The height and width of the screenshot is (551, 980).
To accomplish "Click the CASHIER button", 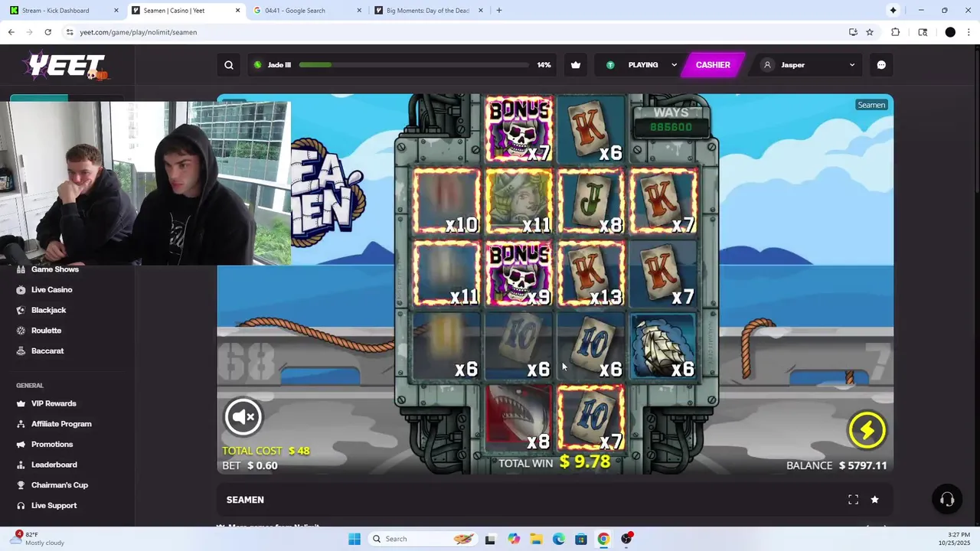I will (x=713, y=65).
